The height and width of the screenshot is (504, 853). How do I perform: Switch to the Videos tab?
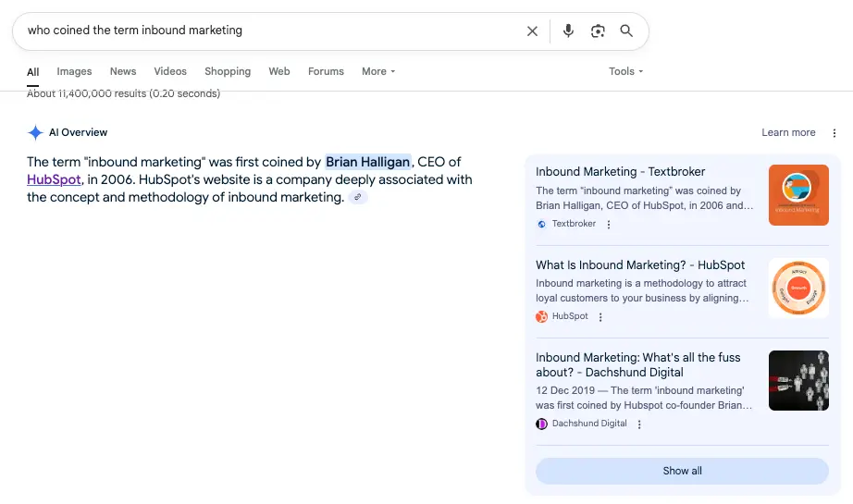169,71
